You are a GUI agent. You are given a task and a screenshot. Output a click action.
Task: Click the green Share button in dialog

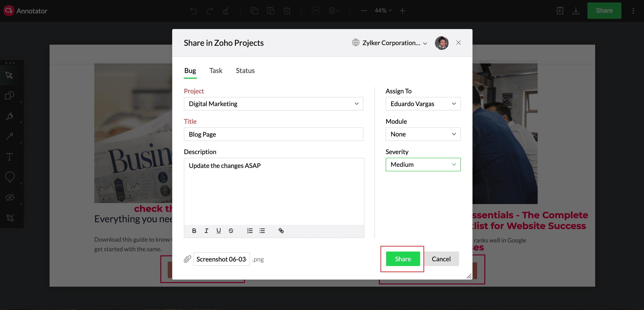click(x=403, y=259)
